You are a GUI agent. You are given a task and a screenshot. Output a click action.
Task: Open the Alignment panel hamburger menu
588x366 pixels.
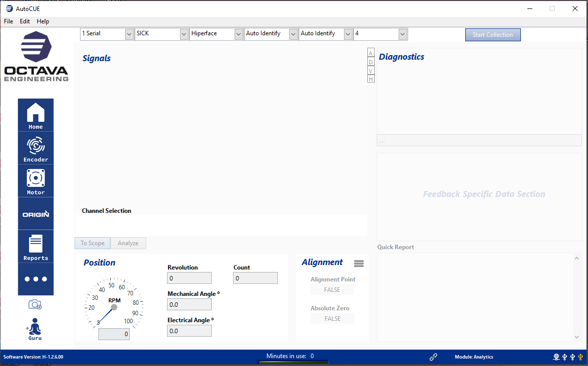pyautogui.click(x=359, y=264)
